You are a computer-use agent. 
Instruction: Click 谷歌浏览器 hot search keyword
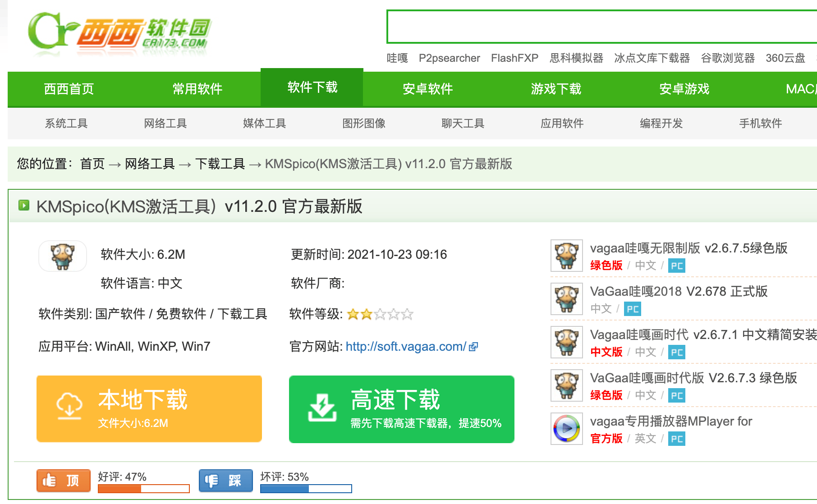(728, 58)
